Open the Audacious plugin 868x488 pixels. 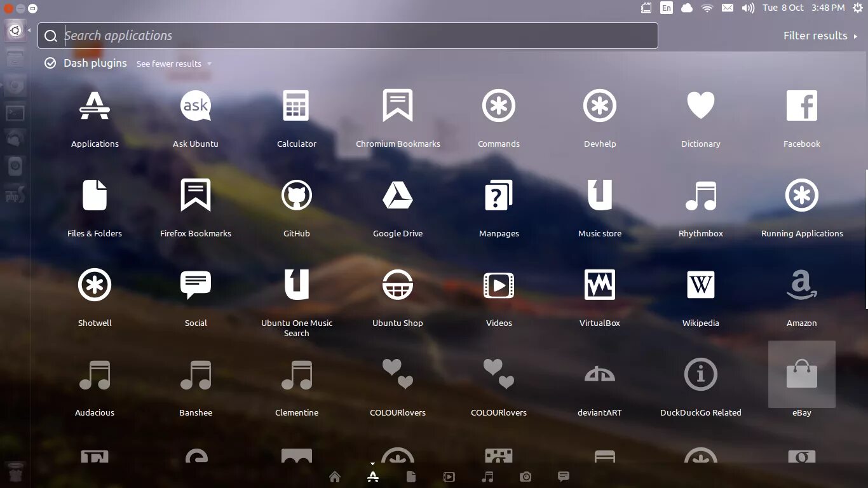[x=95, y=374]
